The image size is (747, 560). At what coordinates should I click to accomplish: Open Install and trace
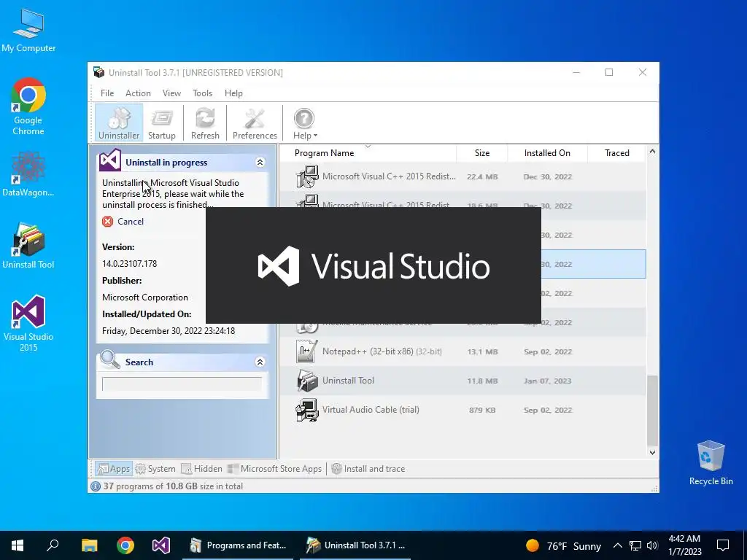click(368, 469)
